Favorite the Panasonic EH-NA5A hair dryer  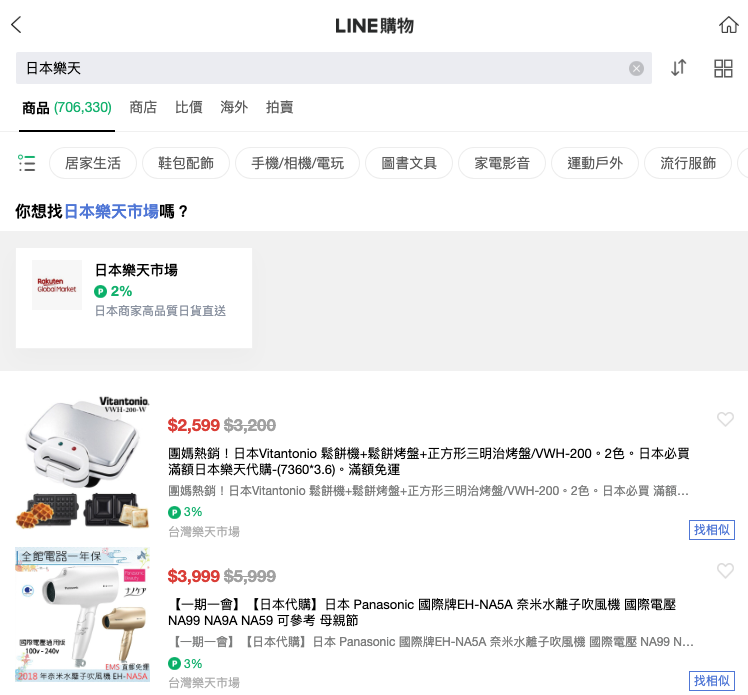pos(725,571)
